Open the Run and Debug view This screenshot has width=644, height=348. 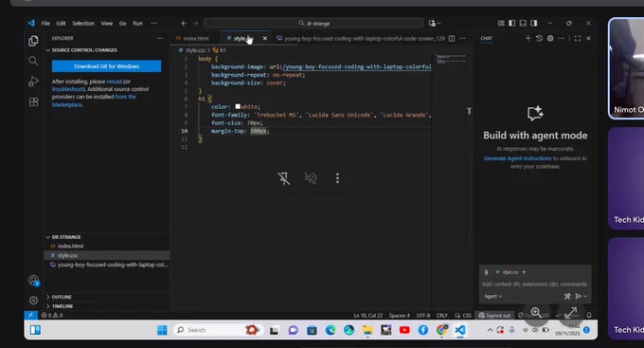[x=33, y=82]
